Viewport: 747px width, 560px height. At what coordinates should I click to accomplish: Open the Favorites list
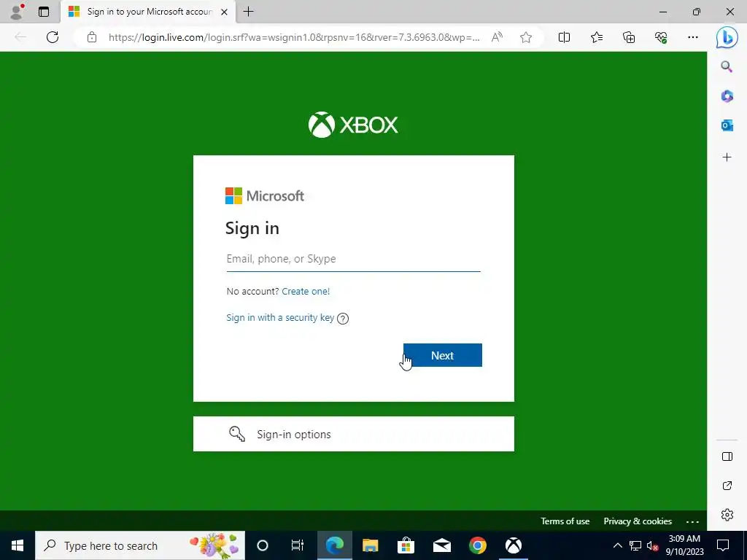[x=597, y=37]
